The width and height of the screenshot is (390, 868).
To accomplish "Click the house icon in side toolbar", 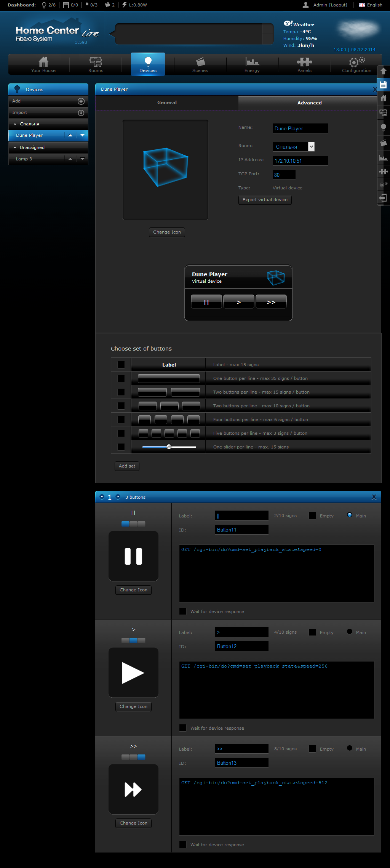I will (384, 98).
